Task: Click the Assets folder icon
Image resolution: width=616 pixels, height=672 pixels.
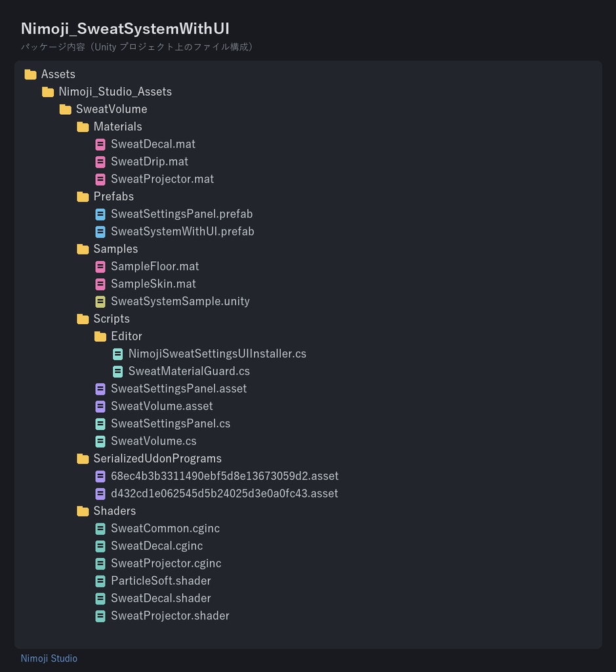Action: 30,75
